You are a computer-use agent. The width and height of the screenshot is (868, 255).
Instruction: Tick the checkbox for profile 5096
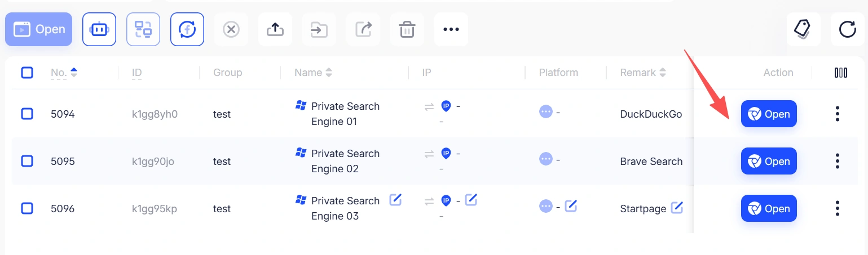coord(27,209)
